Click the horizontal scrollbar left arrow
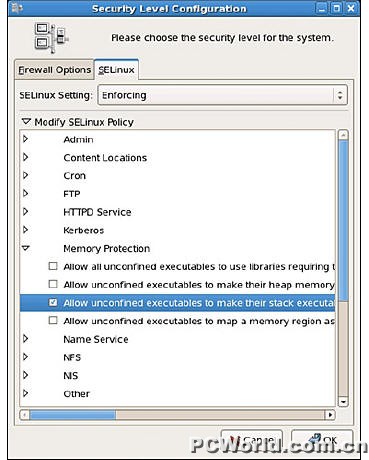The image size is (369, 460). [24, 415]
